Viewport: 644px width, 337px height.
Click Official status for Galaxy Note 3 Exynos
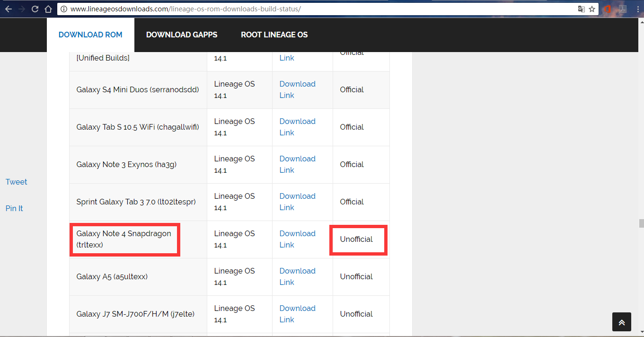[352, 164]
